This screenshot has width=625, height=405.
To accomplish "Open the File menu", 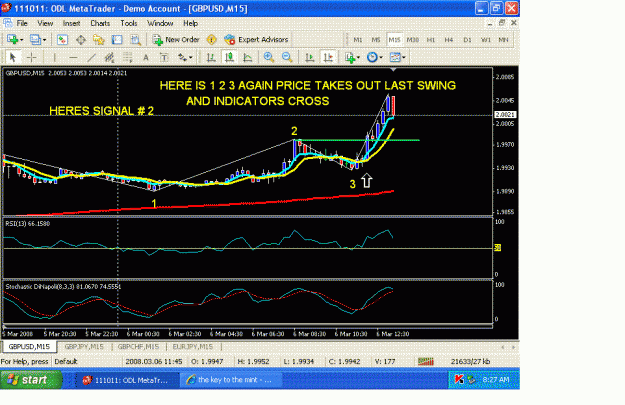I will (x=22, y=23).
